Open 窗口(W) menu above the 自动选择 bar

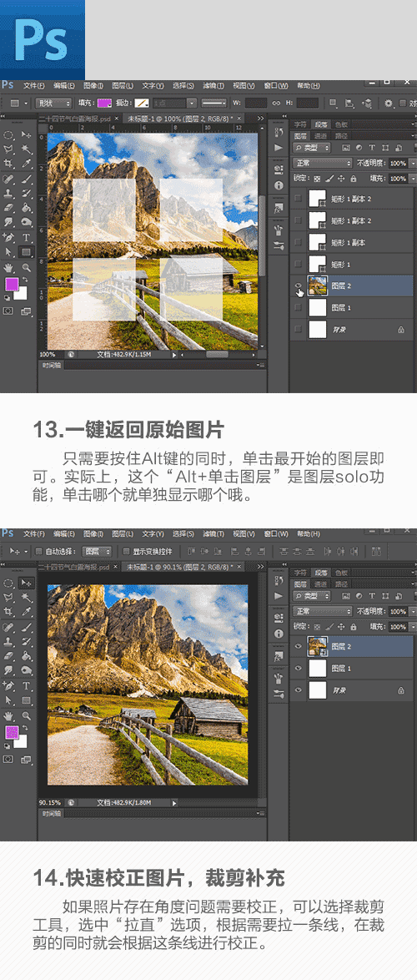(275, 533)
